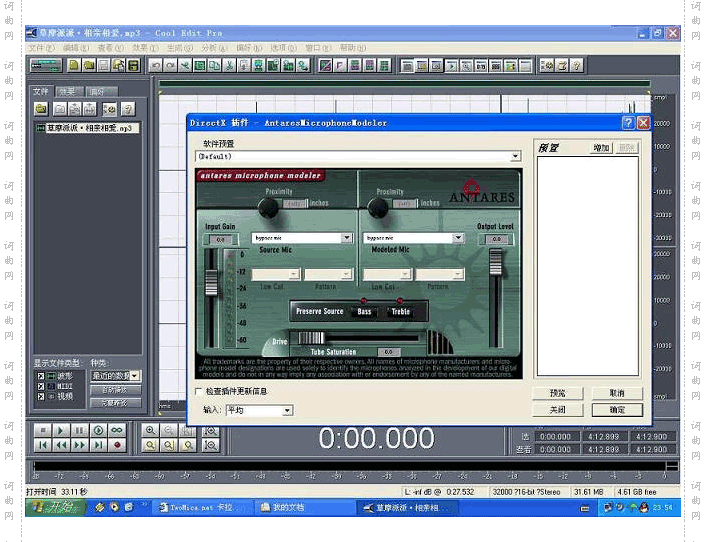
Task: Open the Windows 开始 Start button
Action: 56,507
